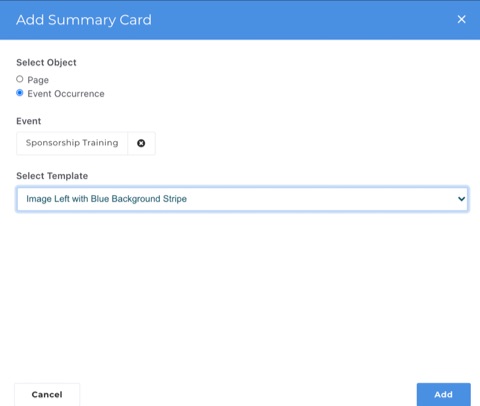Confirm with the Add button

tap(443, 394)
